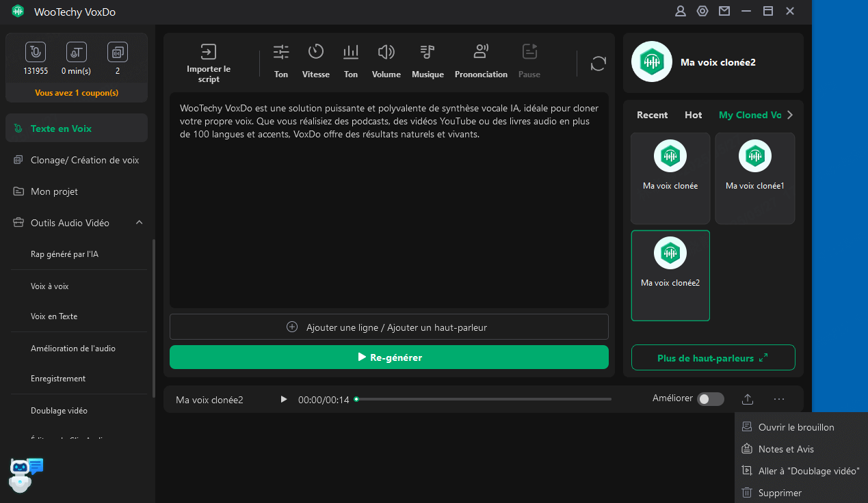The height and width of the screenshot is (503, 868).
Task: Switch to the Hot voices tab
Action: [x=694, y=115]
